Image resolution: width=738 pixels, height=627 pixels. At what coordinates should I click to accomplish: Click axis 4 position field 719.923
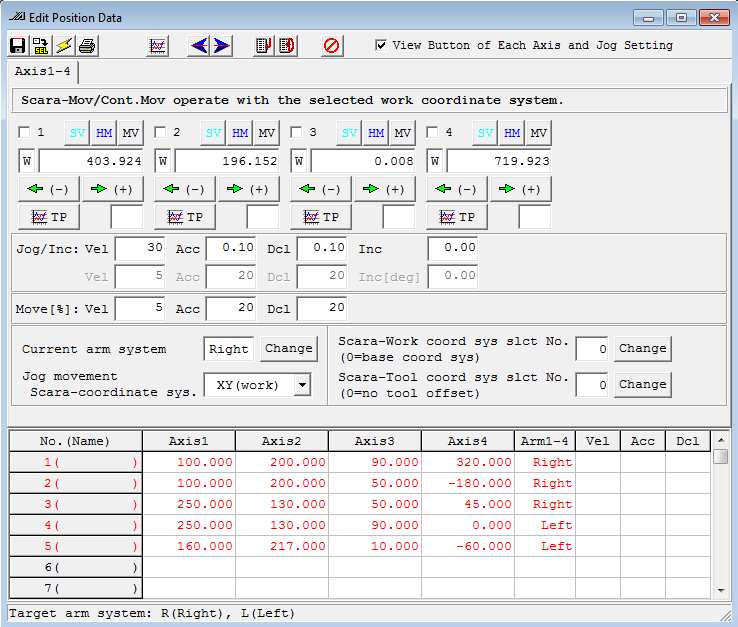click(499, 161)
